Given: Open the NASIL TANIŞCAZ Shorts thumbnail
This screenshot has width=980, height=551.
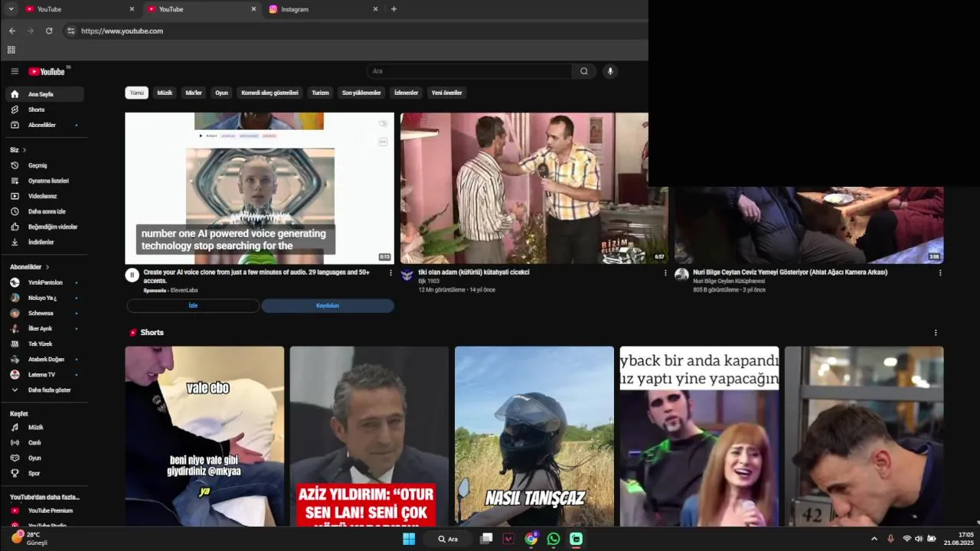Looking at the screenshot, I should (x=534, y=436).
